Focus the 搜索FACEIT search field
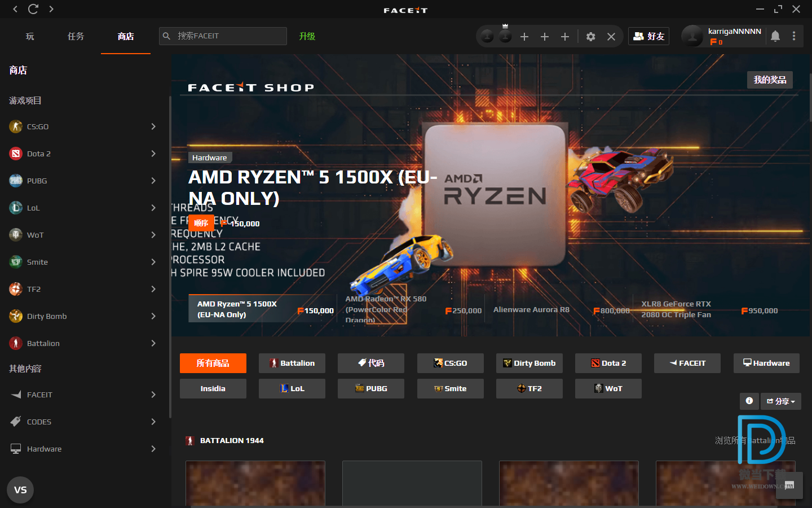812x508 pixels. pyautogui.click(x=223, y=36)
